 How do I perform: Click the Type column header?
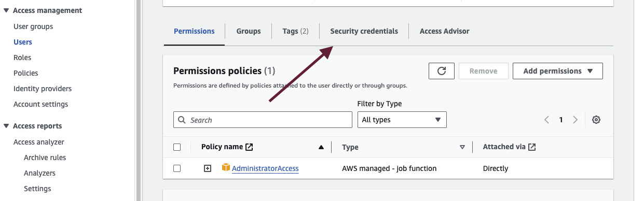pos(350,147)
